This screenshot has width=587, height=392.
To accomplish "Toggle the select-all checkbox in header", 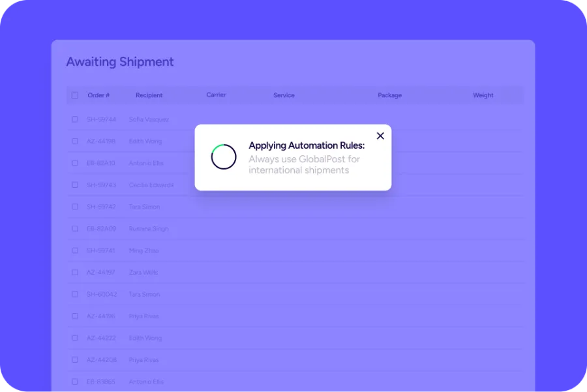I will click(x=75, y=95).
